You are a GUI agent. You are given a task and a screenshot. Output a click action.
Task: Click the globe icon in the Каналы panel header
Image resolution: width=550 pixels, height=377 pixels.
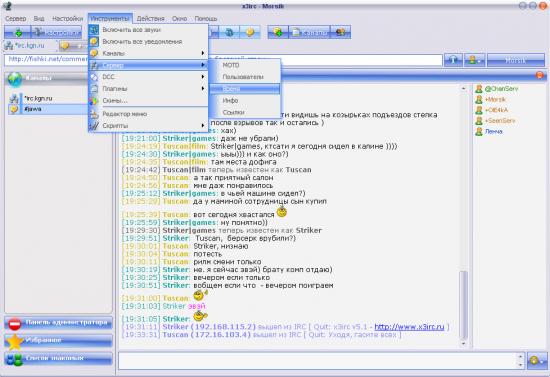[x=15, y=79]
